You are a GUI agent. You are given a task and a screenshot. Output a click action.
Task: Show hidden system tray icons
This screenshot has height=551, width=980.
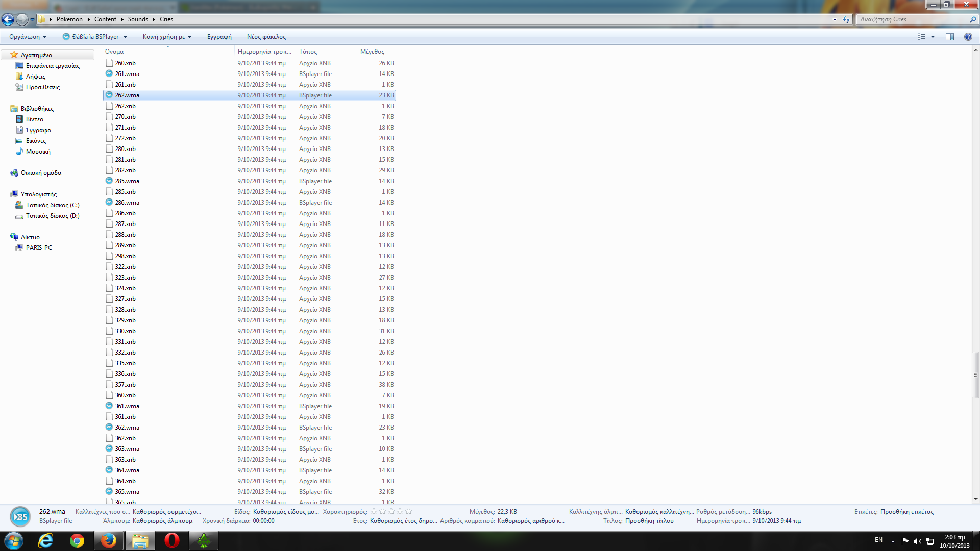pos(893,541)
